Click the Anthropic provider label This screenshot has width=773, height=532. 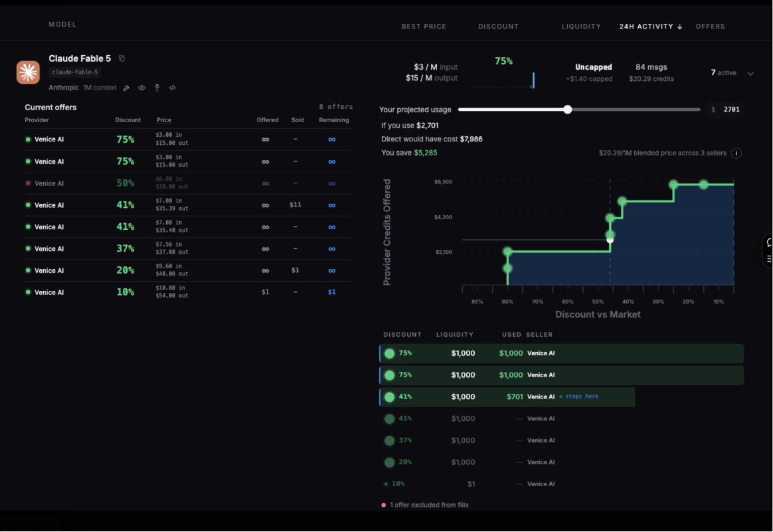pyautogui.click(x=64, y=88)
